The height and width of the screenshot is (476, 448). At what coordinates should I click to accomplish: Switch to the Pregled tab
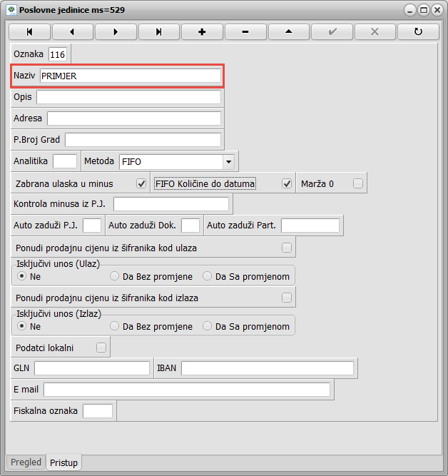[x=26, y=462]
